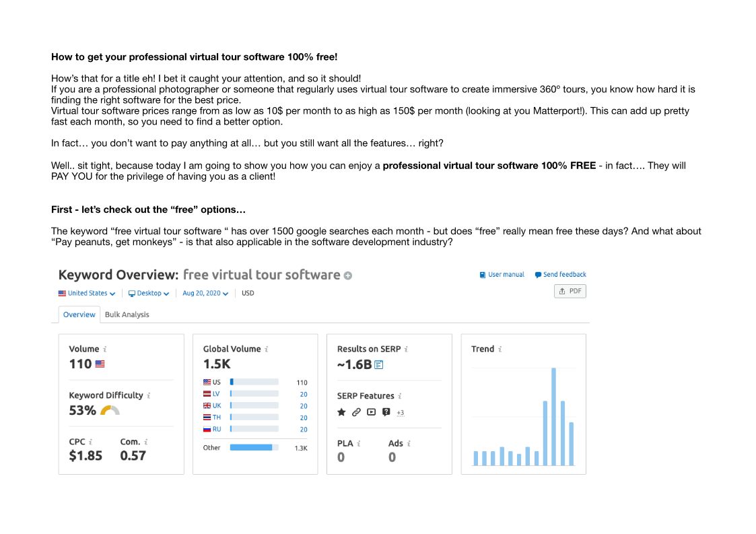Open the User manual link

[502, 275]
